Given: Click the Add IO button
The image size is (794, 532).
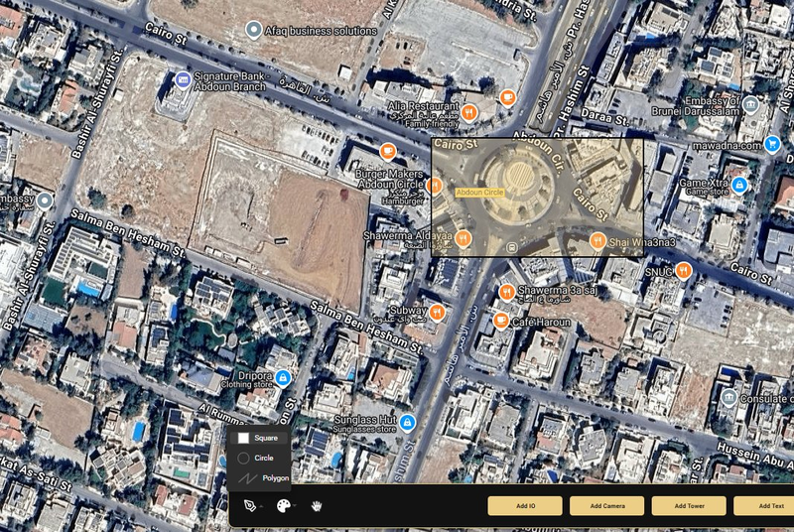Looking at the screenshot, I should pos(525,505).
